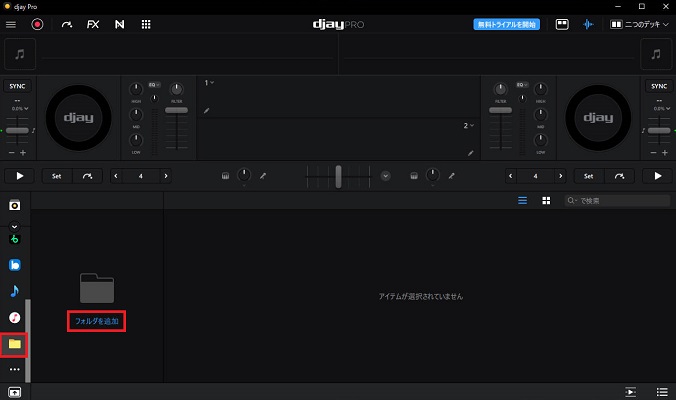Click the left deck pitch bend plus
The image size is (676, 400).
[x=23, y=153]
